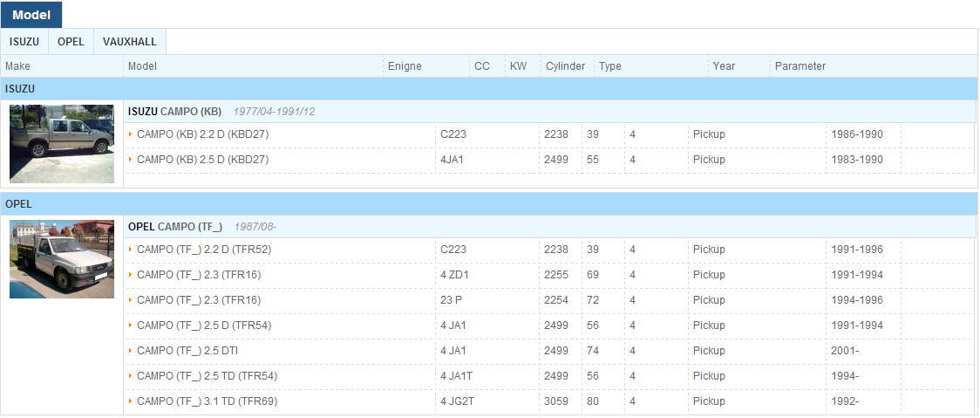Image resolution: width=980 pixels, height=418 pixels.
Task: Open CAMPO (KB) 2.2 D (KBD27) link
Action: (x=202, y=134)
